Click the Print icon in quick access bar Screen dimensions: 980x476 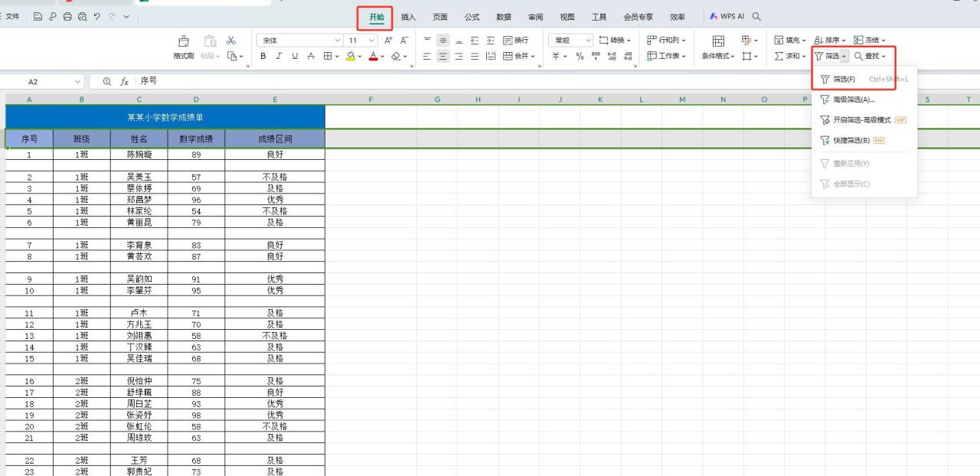(67, 16)
